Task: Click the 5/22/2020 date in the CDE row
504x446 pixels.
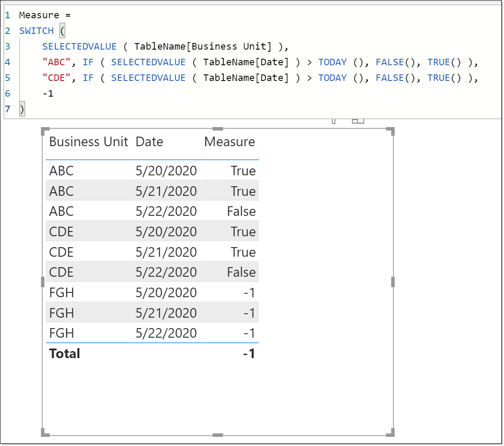Action: (x=166, y=272)
